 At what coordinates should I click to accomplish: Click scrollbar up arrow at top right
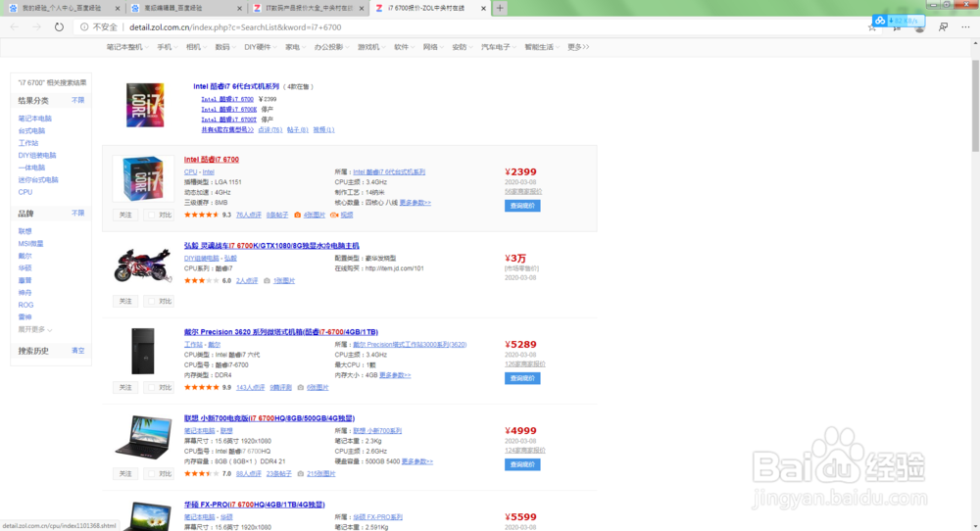pyautogui.click(x=975, y=44)
